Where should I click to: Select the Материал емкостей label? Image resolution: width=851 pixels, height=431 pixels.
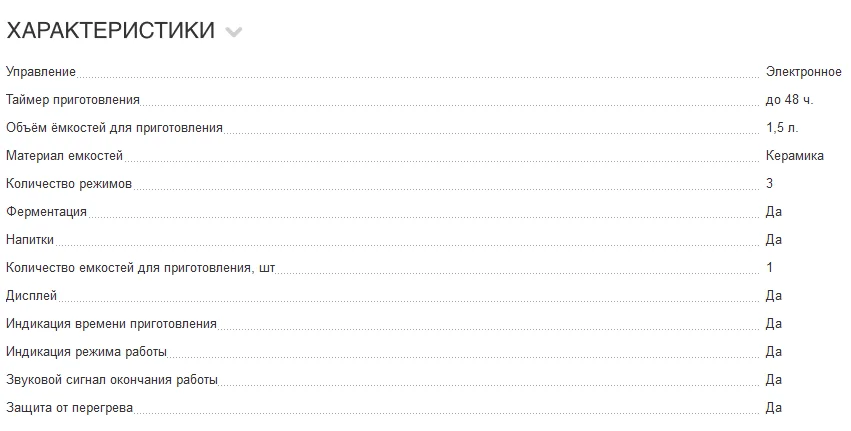pos(65,156)
